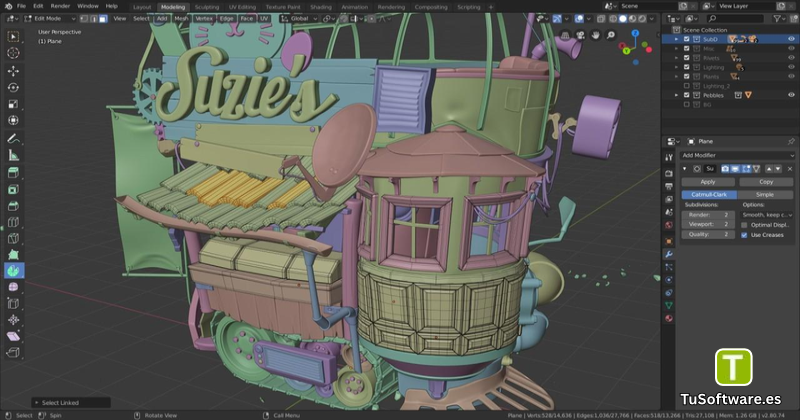Select the Catmull-Clark subdivision type

[x=709, y=194]
